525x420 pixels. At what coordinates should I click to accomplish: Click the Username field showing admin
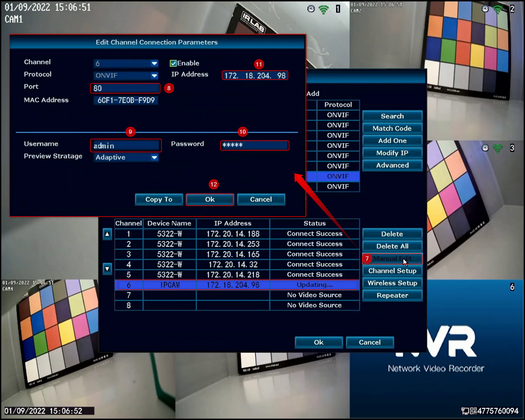coord(126,146)
